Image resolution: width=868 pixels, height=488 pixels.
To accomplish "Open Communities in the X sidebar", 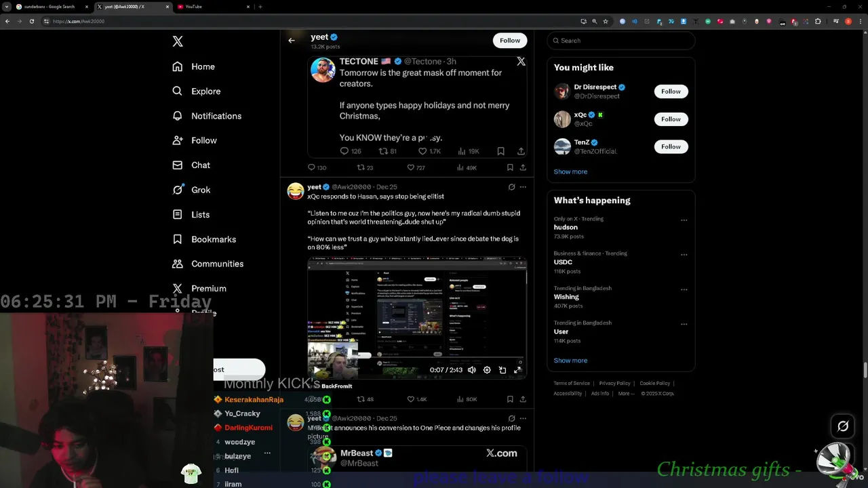I will click(x=208, y=264).
